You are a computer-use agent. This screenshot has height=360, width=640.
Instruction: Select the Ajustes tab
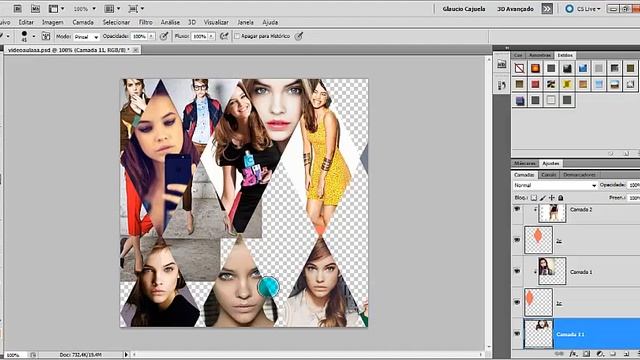pyautogui.click(x=551, y=163)
